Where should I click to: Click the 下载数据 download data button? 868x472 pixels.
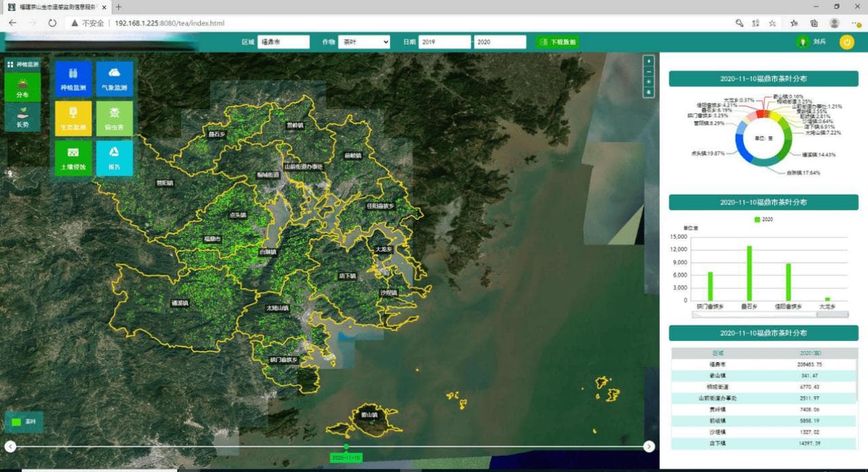(x=557, y=42)
